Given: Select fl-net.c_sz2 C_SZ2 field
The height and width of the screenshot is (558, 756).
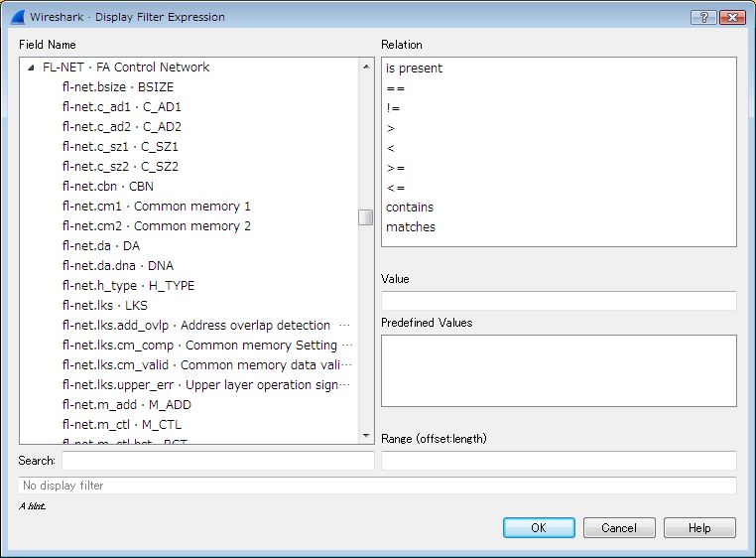Looking at the screenshot, I should click(x=120, y=166).
